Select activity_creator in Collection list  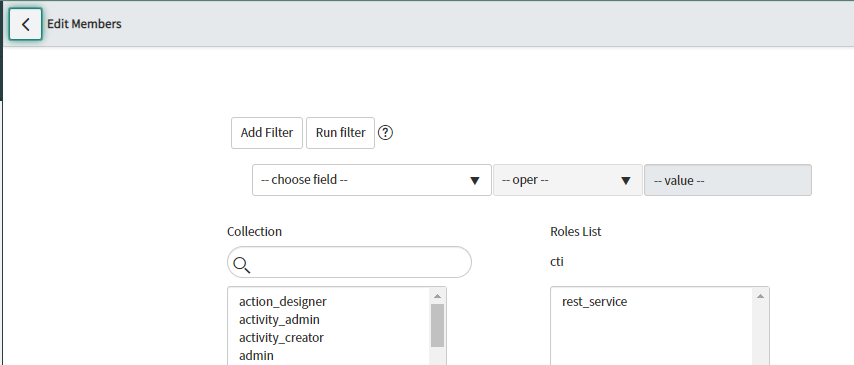tap(281, 337)
